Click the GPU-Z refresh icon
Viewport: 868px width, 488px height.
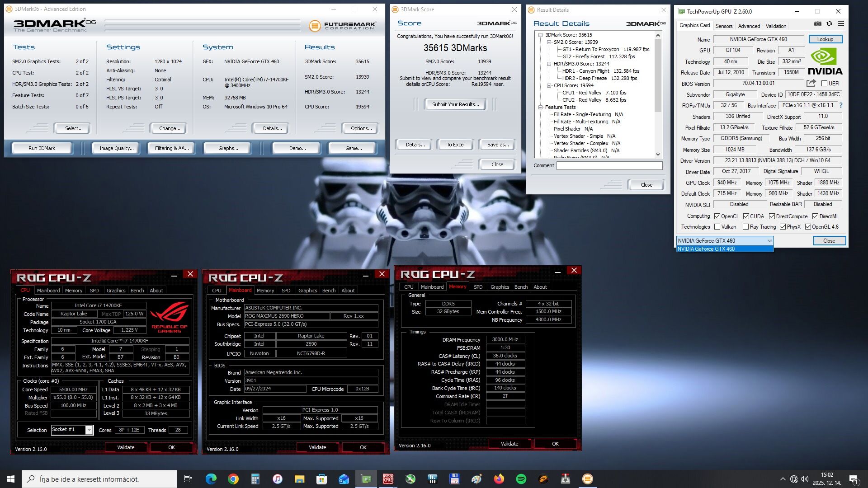(x=829, y=24)
